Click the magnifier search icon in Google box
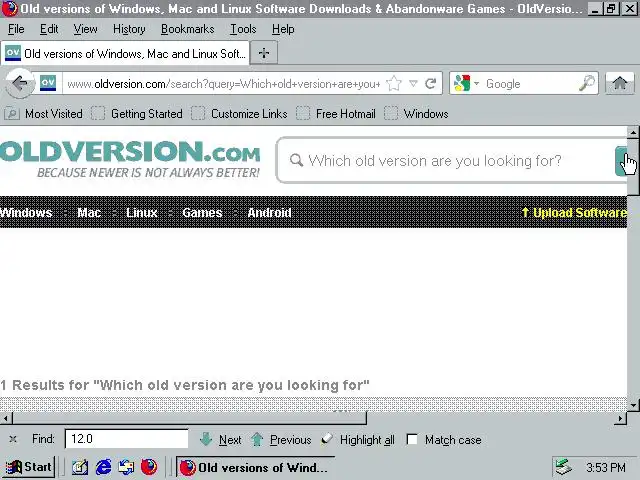This screenshot has height=480, width=640. tap(587, 84)
